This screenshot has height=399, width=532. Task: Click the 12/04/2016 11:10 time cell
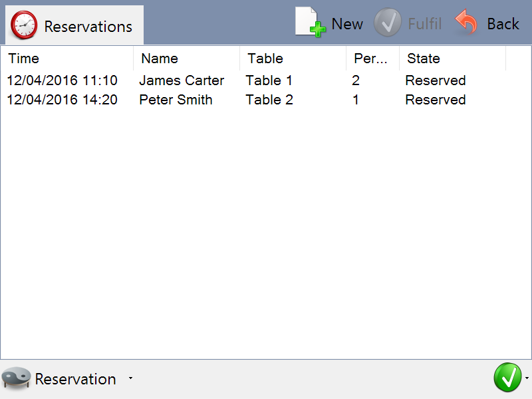pos(62,80)
